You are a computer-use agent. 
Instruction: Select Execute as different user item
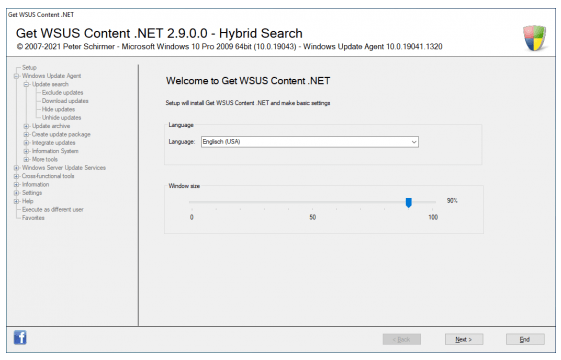[x=53, y=209]
